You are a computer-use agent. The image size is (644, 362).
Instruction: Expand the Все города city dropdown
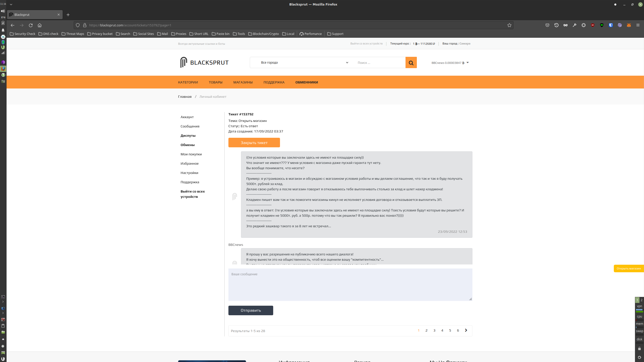click(304, 63)
